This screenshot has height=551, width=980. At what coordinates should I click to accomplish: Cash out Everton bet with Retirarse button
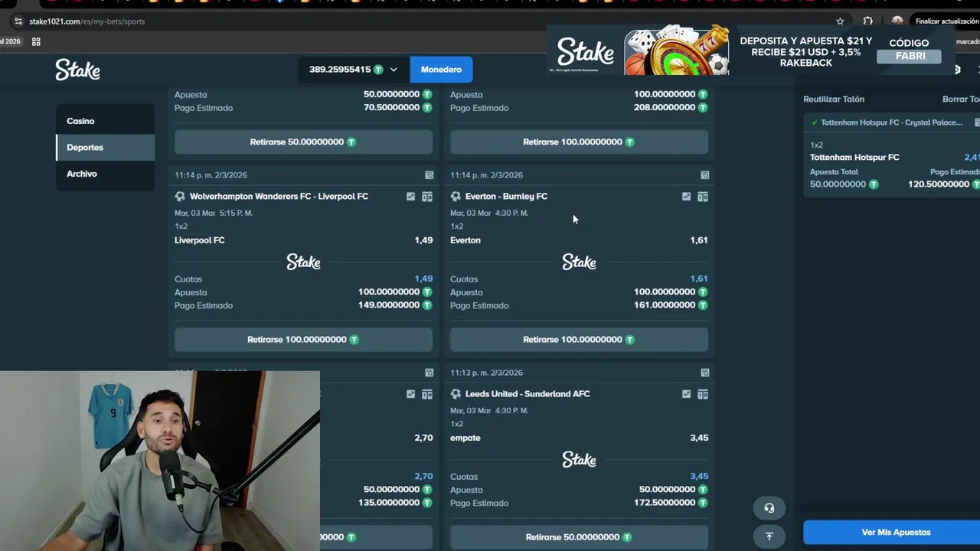click(x=579, y=339)
